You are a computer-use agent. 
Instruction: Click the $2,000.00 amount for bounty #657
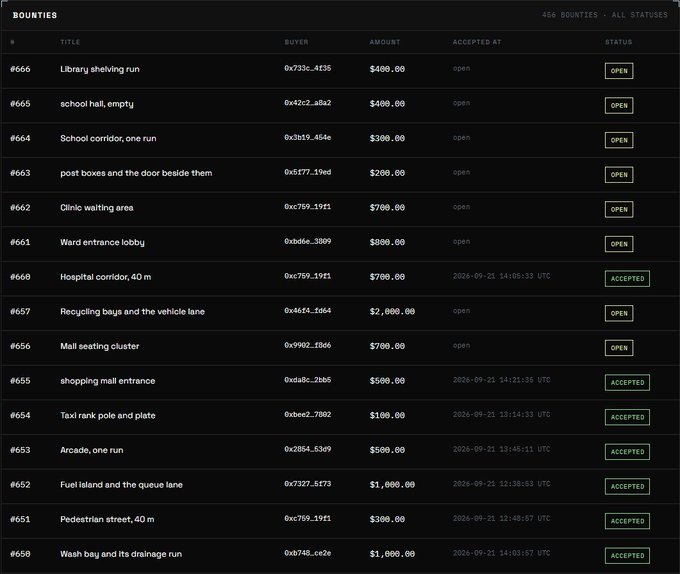pyautogui.click(x=392, y=311)
